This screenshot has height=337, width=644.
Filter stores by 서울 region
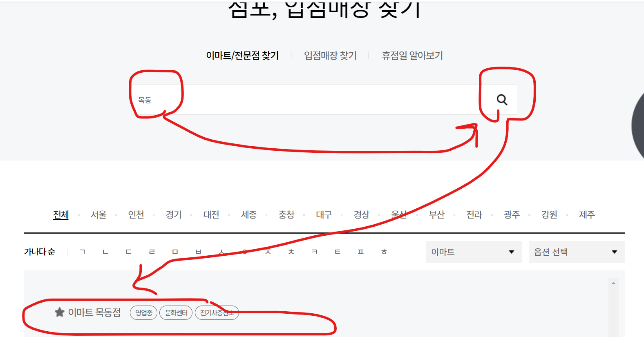tap(98, 214)
